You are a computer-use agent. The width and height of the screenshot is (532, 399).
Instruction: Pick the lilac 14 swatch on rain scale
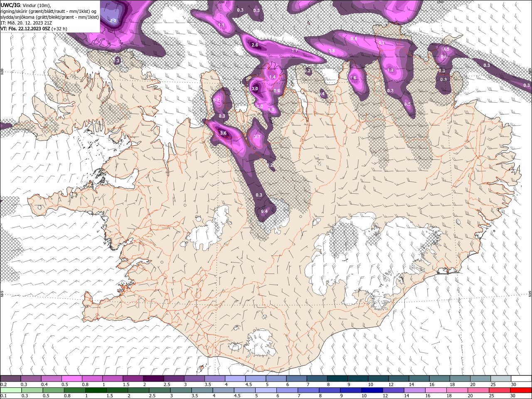415,390
